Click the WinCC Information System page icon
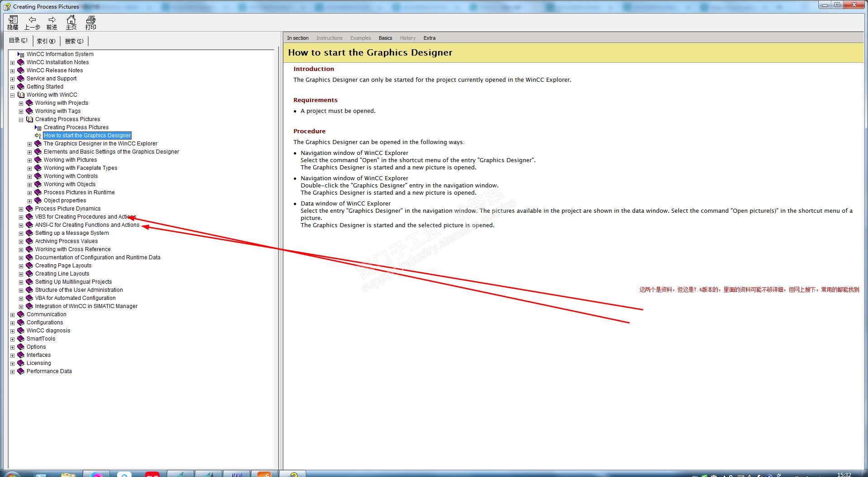 tap(21, 54)
